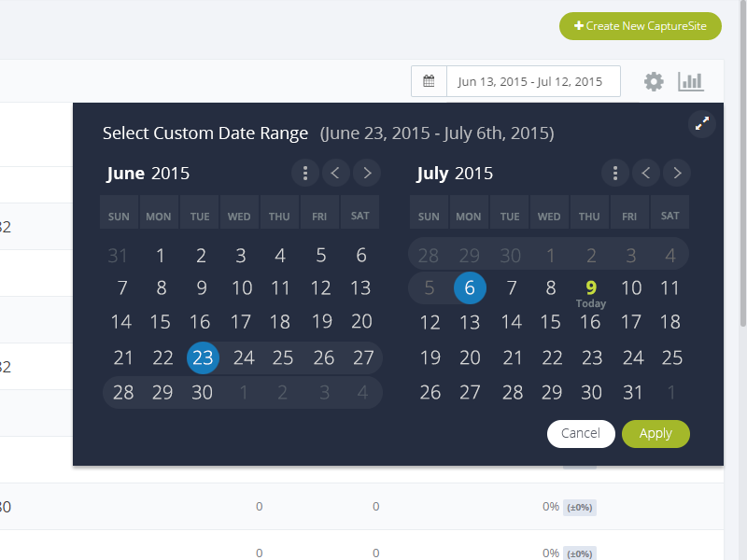
Task: Cancel the custom date range selection
Action: (x=581, y=434)
